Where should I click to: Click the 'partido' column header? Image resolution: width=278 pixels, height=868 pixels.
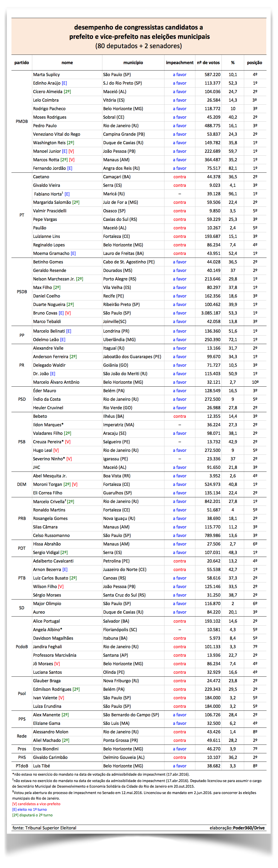click(22, 63)
